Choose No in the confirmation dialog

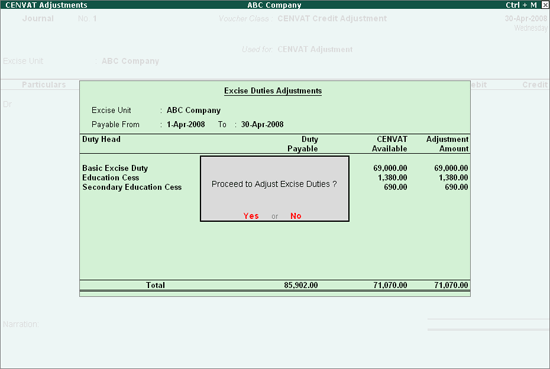[296, 216]
